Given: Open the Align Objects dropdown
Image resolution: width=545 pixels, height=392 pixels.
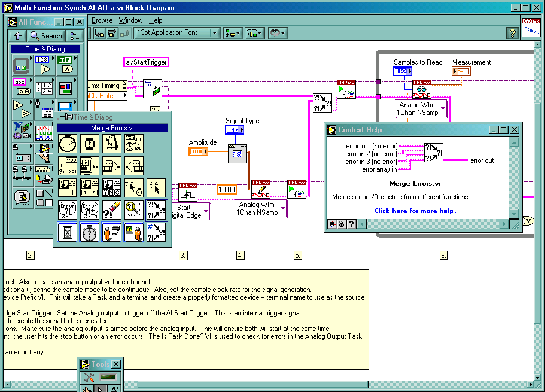Looking at the screenshot, I should pyautogui.click(x=233, y=34).
